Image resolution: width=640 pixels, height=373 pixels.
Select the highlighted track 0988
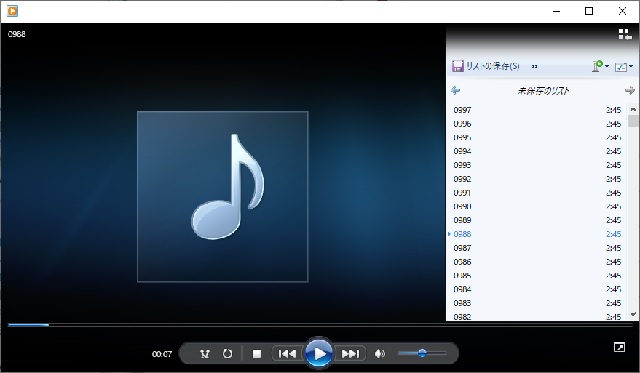[x=537, y=234]
